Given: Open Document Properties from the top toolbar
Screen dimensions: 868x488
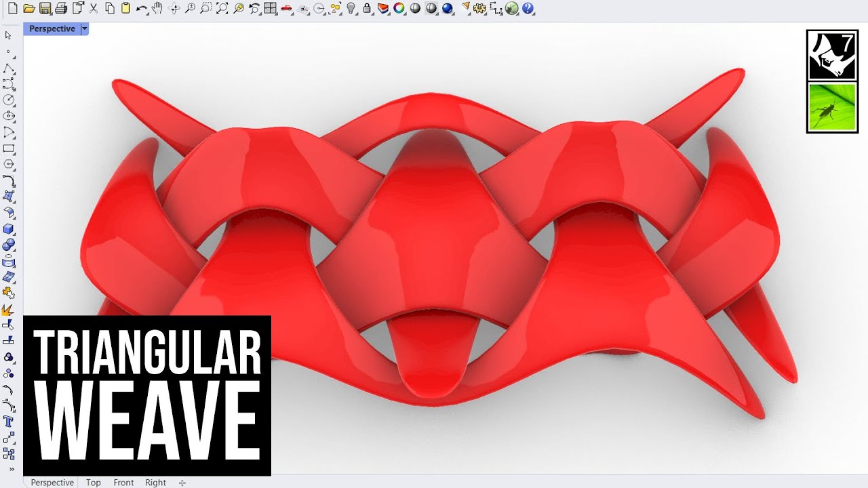Looking at the screenshot, I should [77, 8].
